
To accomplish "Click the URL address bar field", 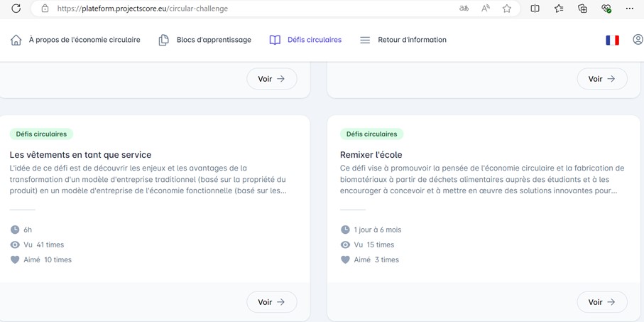I will point(249,9).
